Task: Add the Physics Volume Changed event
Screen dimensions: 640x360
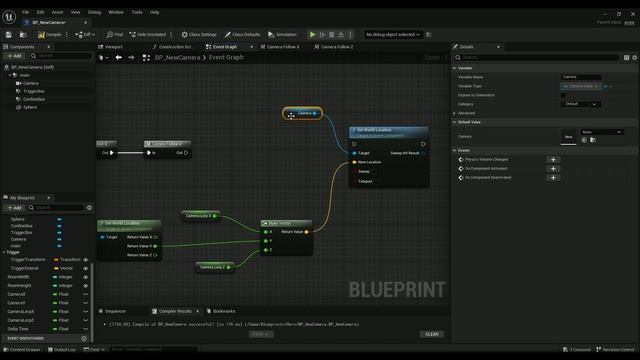Action: click(553, 160)
